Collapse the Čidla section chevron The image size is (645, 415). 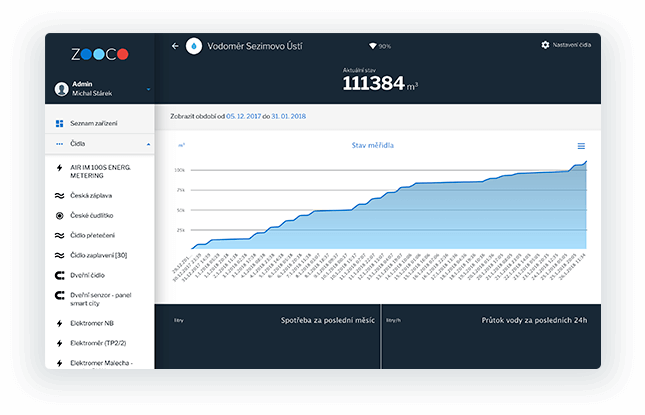(148, 144)
